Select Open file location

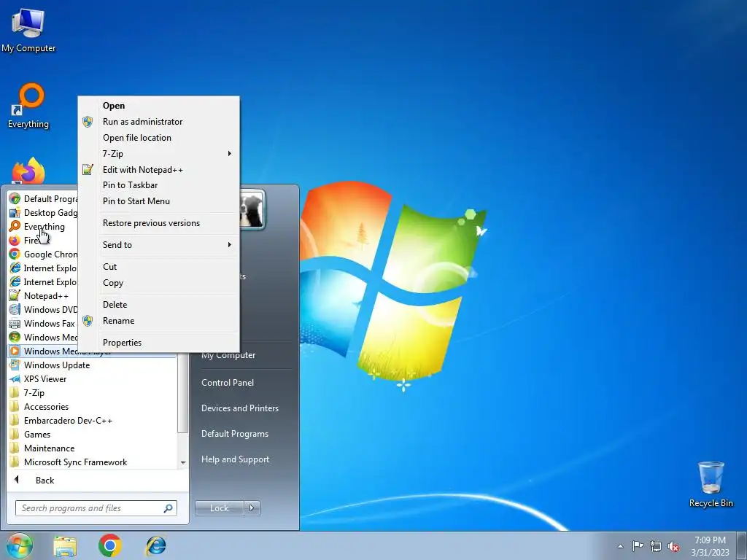[x=158, y=138]
